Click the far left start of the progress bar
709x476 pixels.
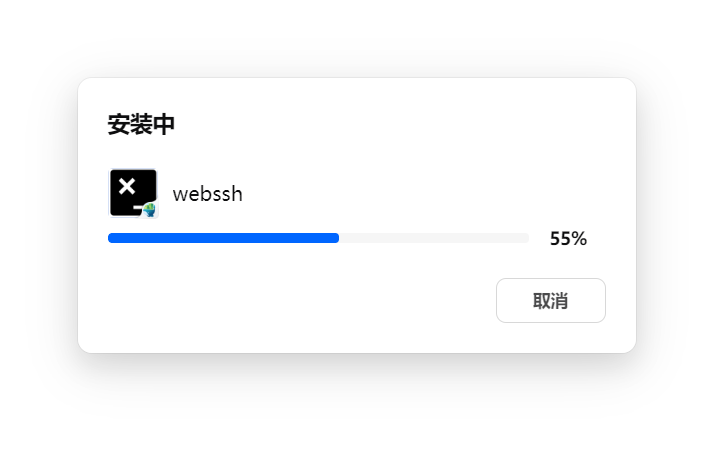click(x=111, y=238)
